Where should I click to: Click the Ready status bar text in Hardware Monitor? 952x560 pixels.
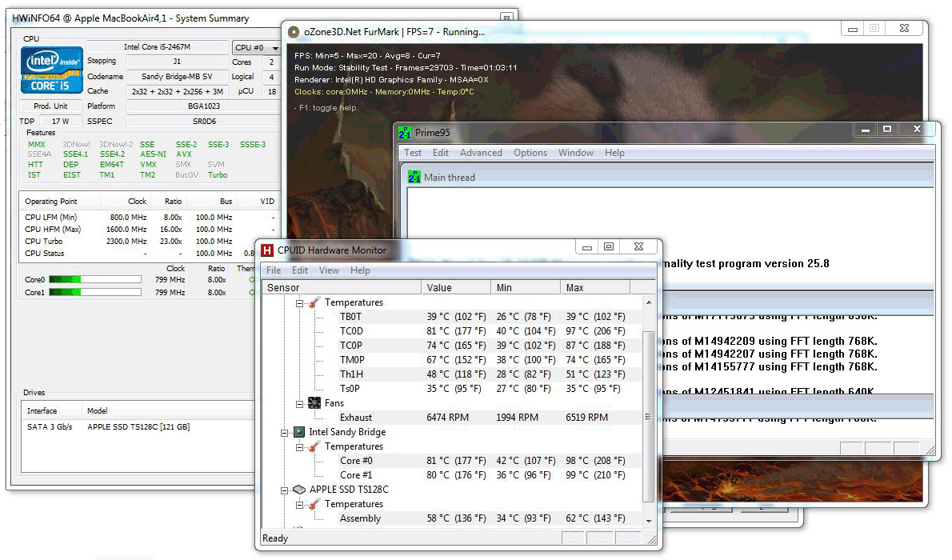(x=275, y=538)
